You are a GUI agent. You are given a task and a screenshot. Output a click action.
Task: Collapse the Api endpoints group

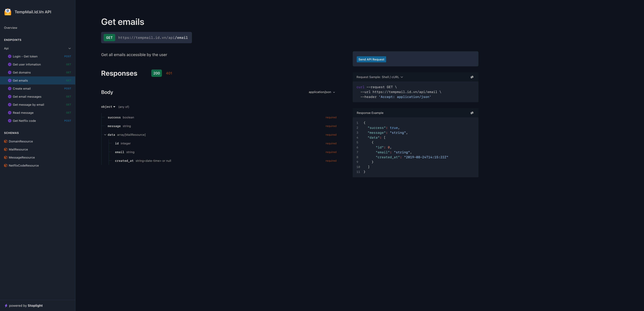click(x=70, y=49)
